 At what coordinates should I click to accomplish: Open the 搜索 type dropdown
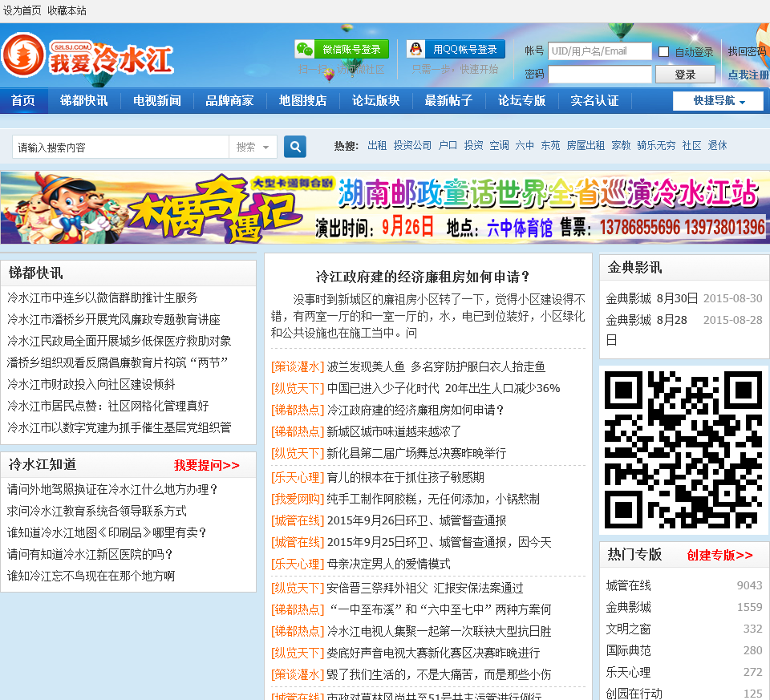tap(253, 147)
